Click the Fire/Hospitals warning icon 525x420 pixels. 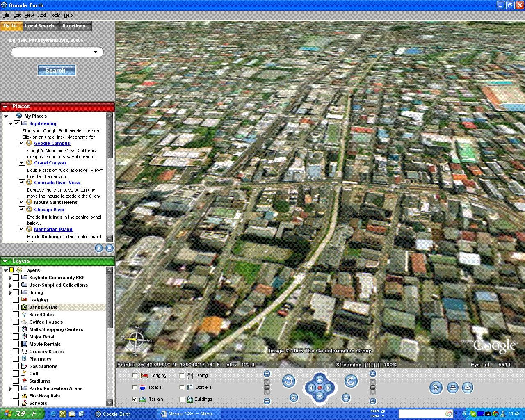[x=24, y=395]
